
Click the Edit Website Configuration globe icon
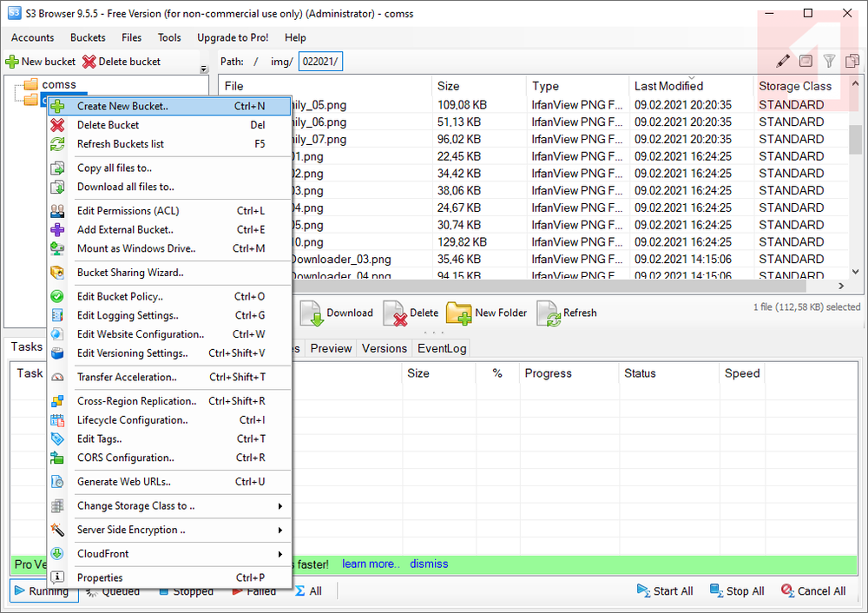click(57, 334)
